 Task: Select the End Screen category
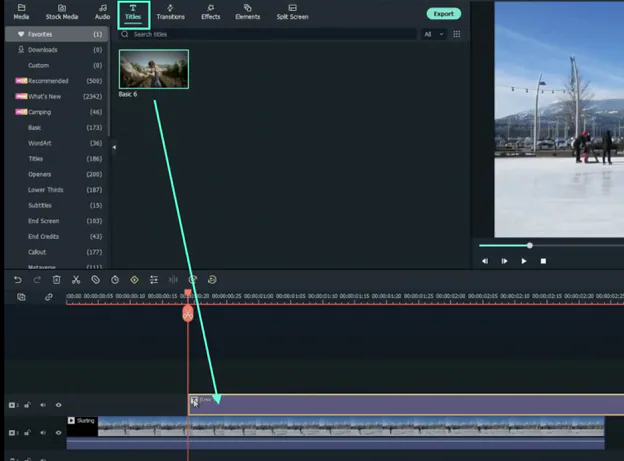pos(56,221)
